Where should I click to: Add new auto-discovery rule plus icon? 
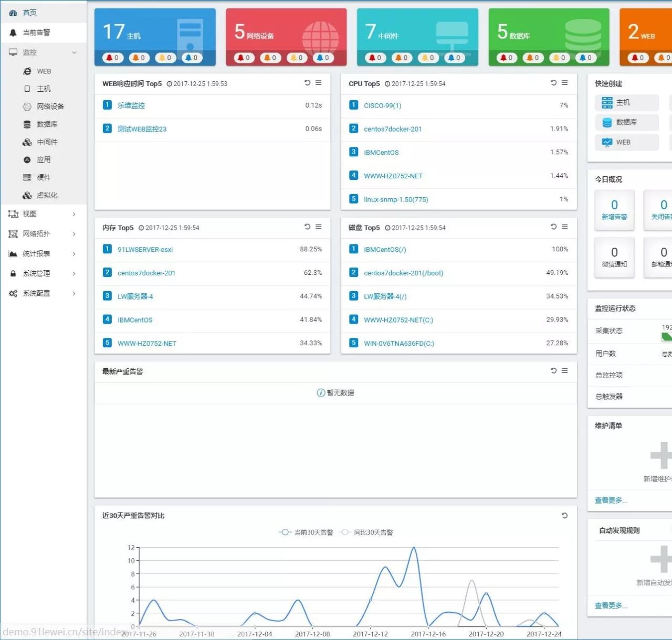tap(661, 559)
